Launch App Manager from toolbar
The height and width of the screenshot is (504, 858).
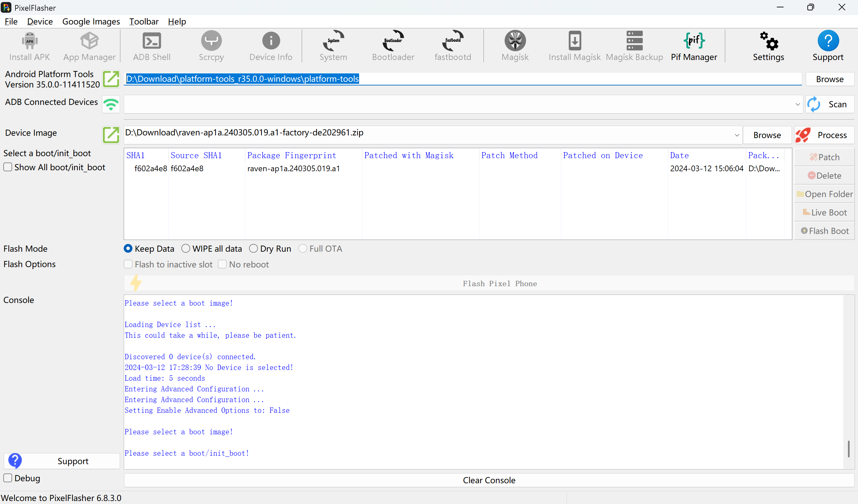point(89,46)
